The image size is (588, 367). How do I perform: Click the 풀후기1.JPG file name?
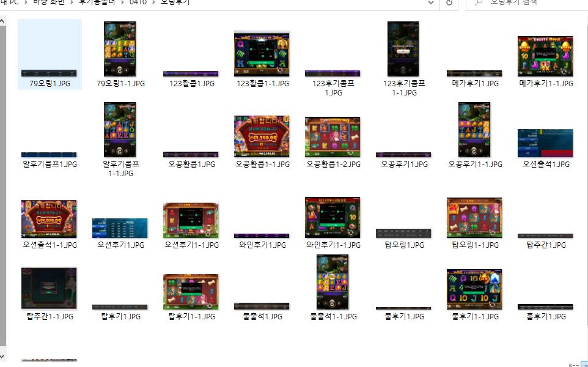tap(404, 316)
